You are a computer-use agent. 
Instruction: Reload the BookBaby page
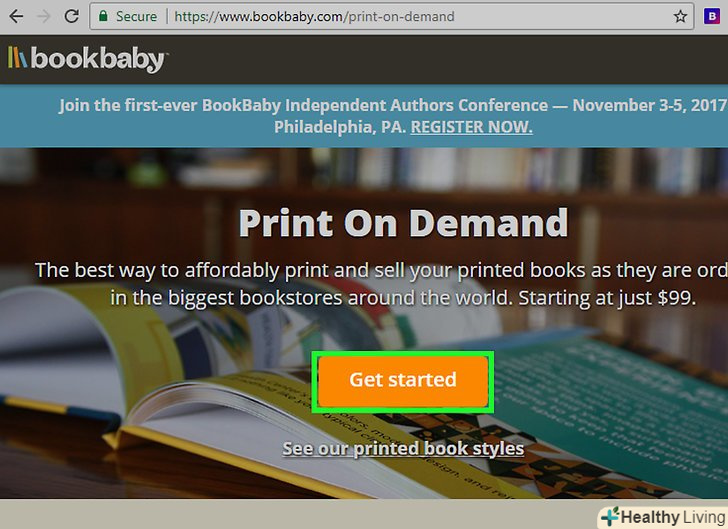[x=72, y=16]
